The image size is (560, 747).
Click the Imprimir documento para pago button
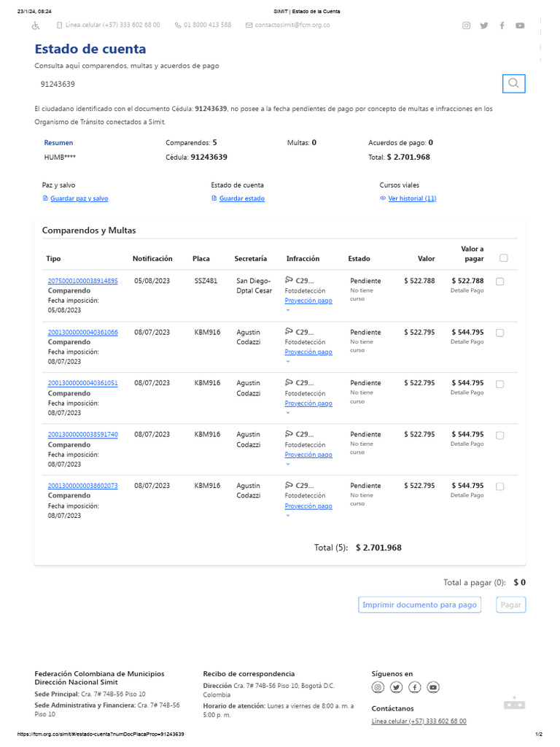(x=419, y=605)
